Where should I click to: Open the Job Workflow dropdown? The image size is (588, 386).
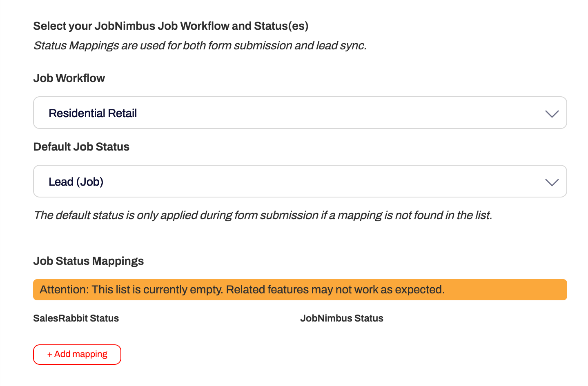pos(300,113)
